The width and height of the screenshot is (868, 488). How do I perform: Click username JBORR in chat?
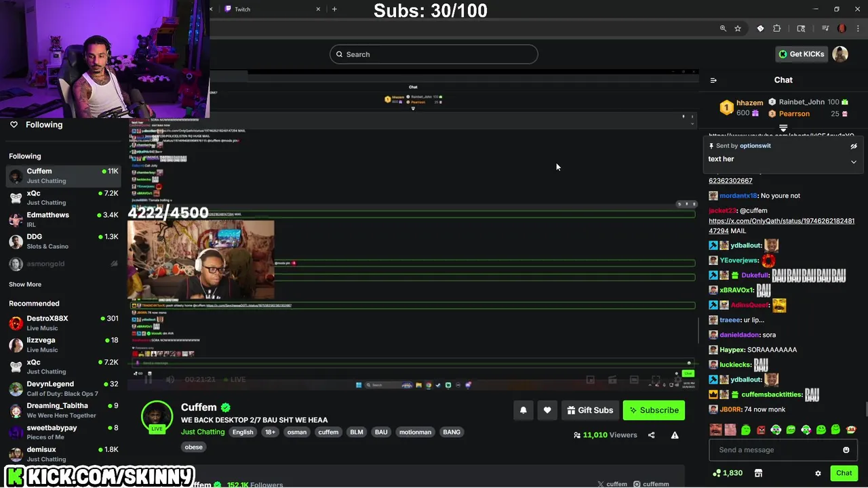[x=730, y=409]
